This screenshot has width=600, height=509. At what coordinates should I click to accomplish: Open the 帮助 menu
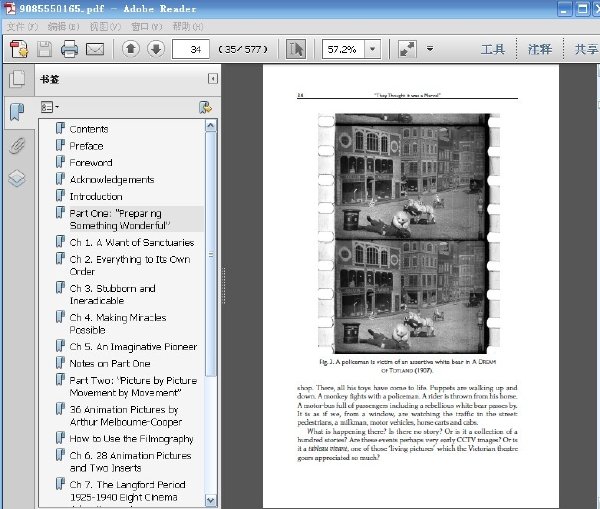click(188, 26)
